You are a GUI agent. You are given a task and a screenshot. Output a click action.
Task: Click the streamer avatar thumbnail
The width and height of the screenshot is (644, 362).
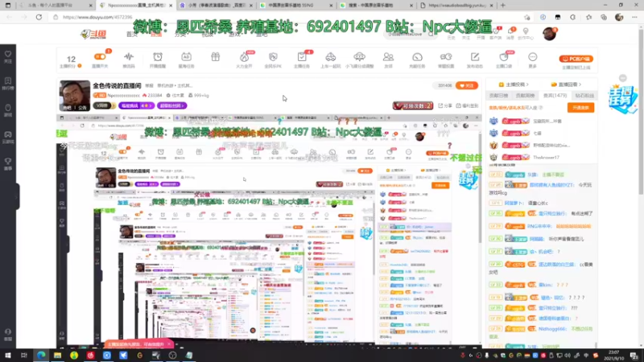[x=74, y=95]
